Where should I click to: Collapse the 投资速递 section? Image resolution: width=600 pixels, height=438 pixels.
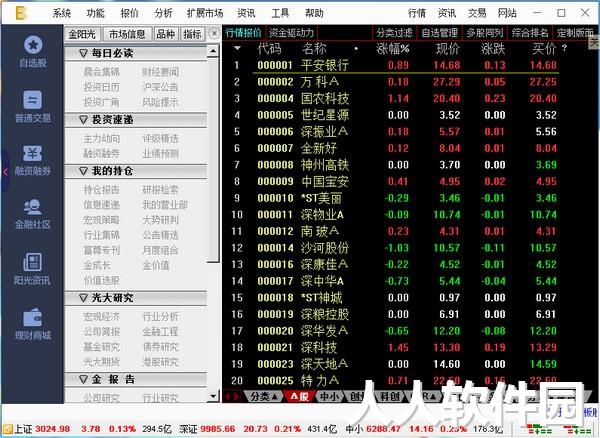coord(83,120)
